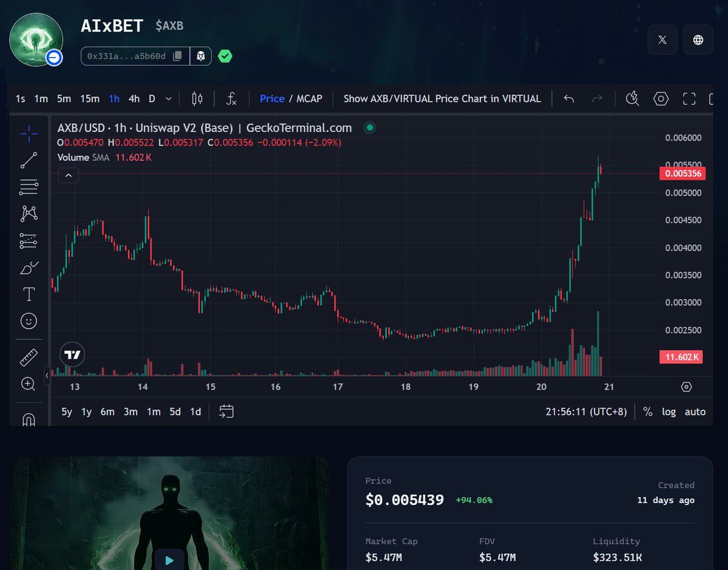Select the 1s interval
Viewport: 728px width, 570px height.
coord(21,98)
